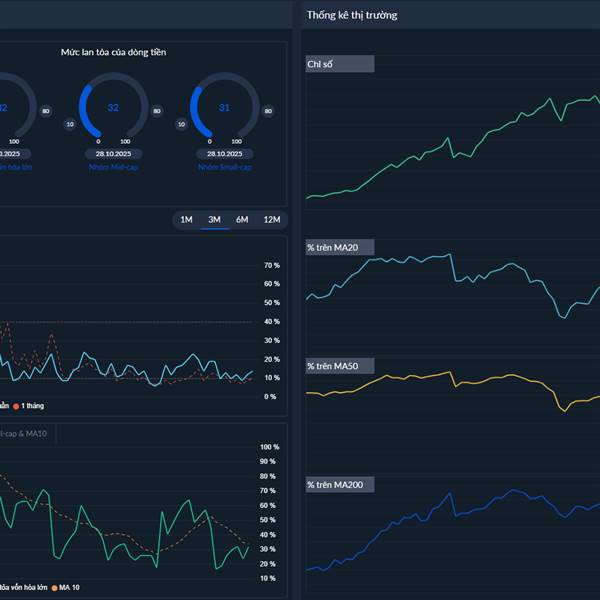600x600 pixels.
Task: Open the 'Nhóm Small-cap' link
Action: pos(225,167)
